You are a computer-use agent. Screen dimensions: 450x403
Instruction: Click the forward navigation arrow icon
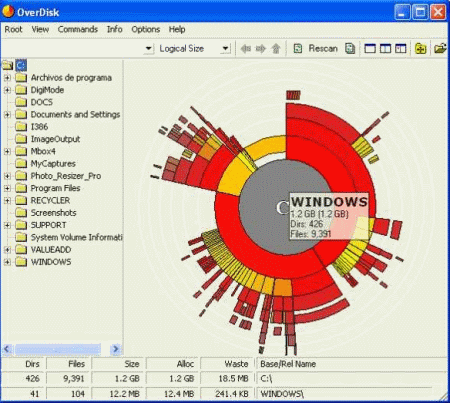pyautogui.click(x=261, y=49)
